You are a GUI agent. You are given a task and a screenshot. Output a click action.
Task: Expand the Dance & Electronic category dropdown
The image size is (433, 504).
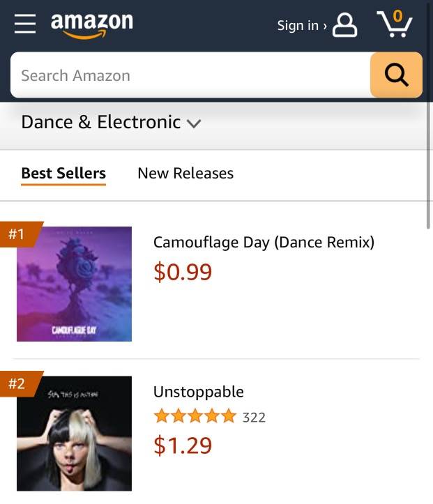112,123
